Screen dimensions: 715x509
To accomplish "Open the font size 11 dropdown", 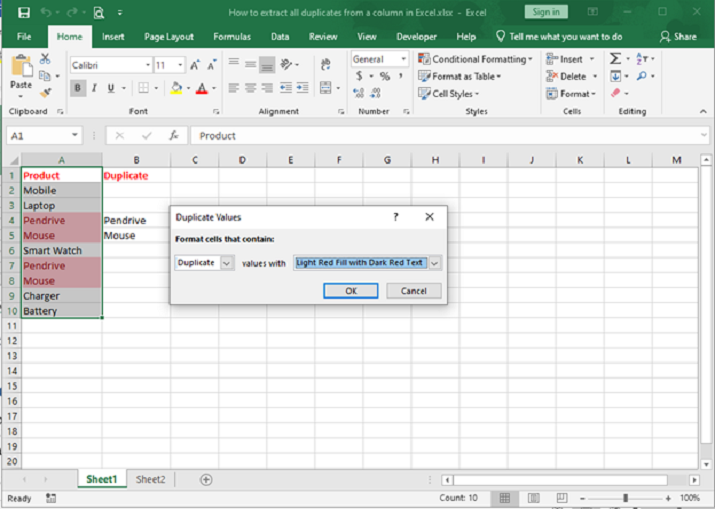I will tap(181, 65).
